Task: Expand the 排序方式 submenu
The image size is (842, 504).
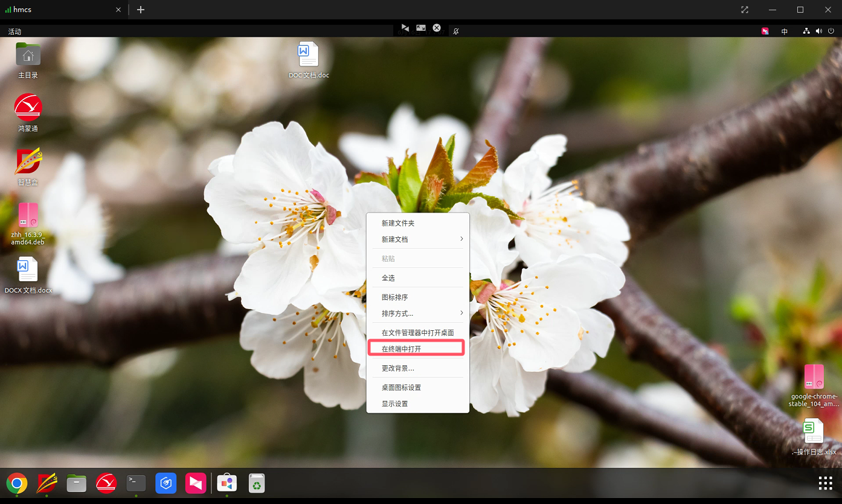Action: (x=418, y=313)
